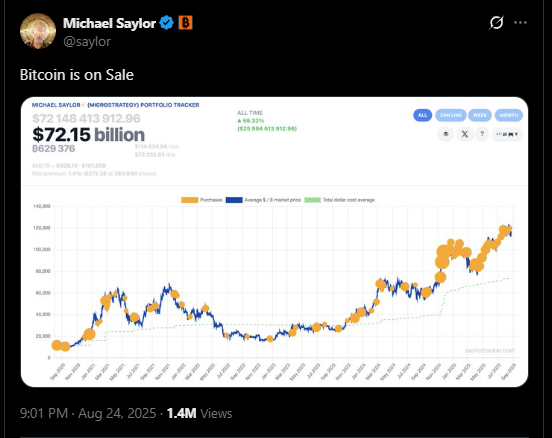Click the 140,000 y-axis label
Image resolution: width=552 pixels, height=438 pixels.
tap(42, 206)
